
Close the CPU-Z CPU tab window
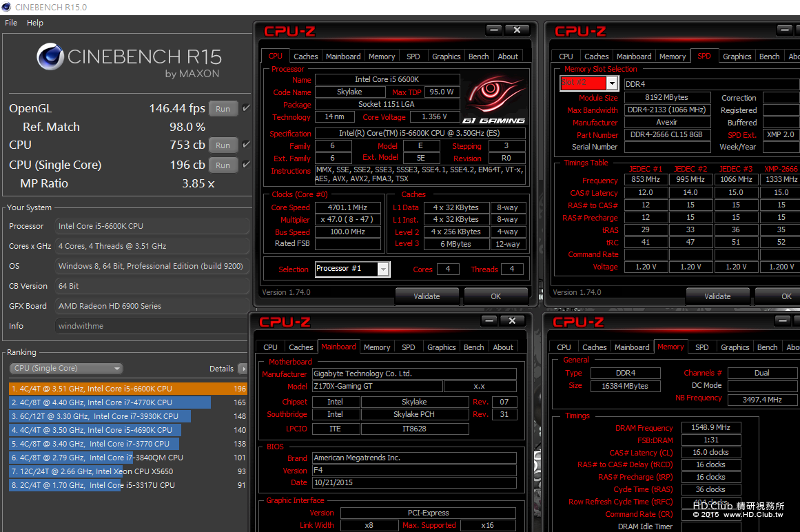click(x=517, y=30)
